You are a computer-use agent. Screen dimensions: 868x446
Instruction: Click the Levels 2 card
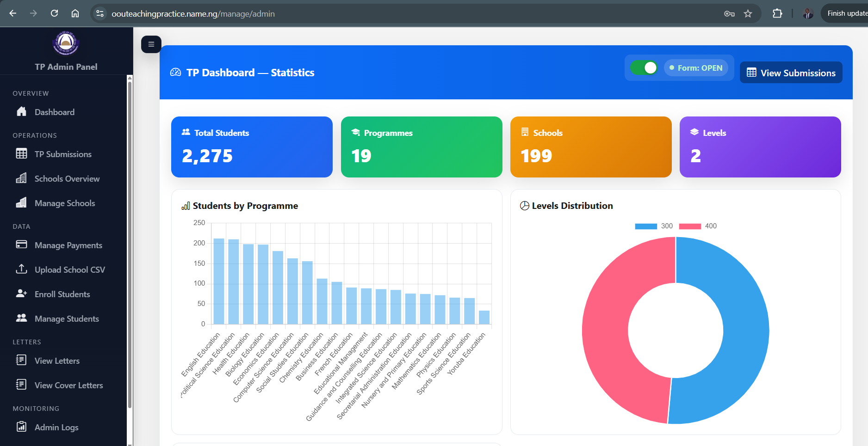coord(760,147)
